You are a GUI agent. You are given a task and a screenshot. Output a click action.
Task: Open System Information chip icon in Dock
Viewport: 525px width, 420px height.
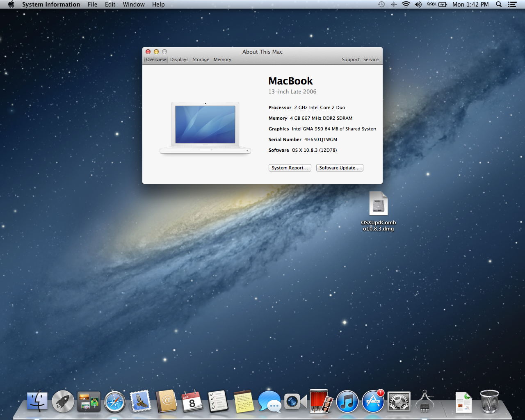(x=425, y=401)
